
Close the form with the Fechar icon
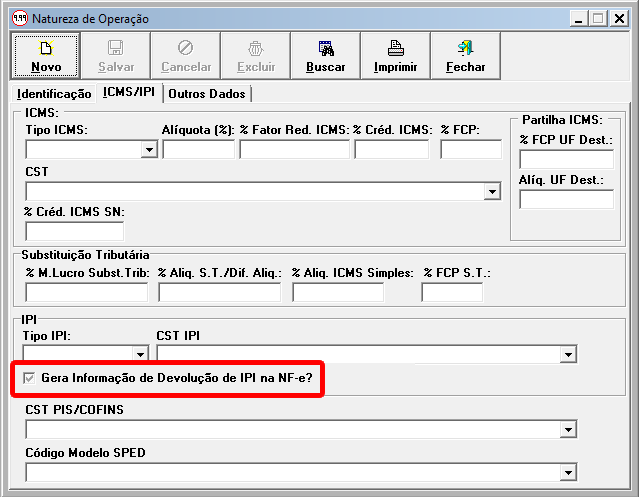coord(466,48)
